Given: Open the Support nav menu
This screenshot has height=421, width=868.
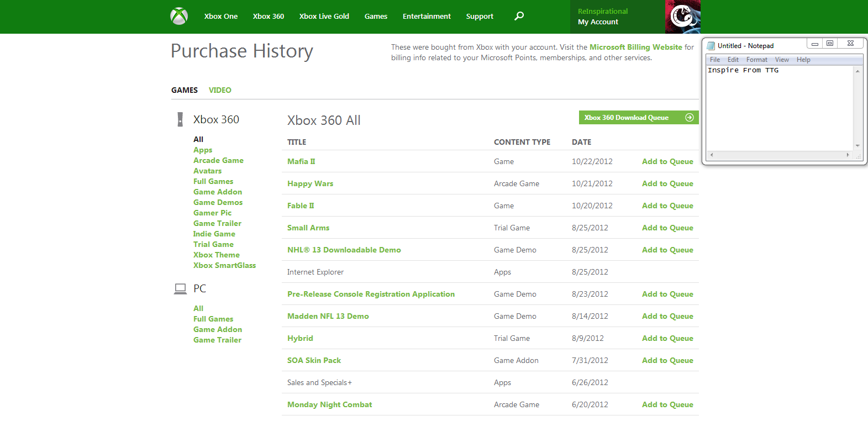Looking at the screenshot, I should coord(480,17).
